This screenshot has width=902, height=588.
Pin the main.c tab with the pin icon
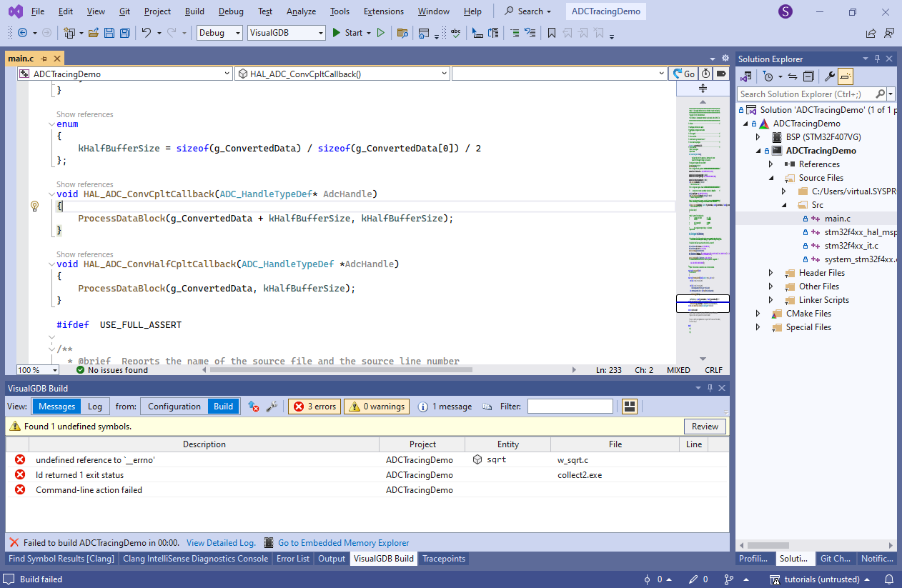[44, 59]
